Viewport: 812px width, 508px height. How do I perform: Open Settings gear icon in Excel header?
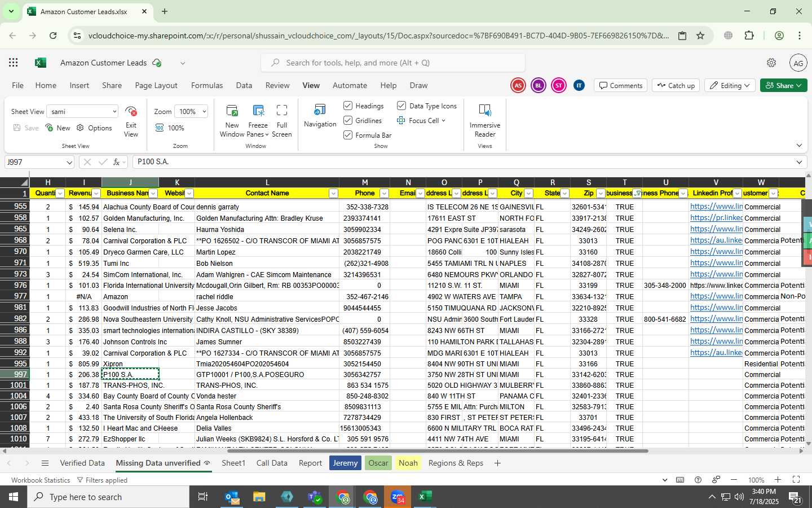771,63
